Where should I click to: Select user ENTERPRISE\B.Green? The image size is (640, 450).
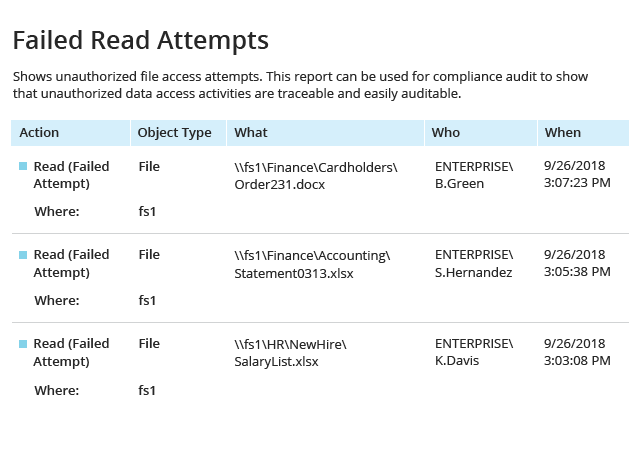coord(474,175)
